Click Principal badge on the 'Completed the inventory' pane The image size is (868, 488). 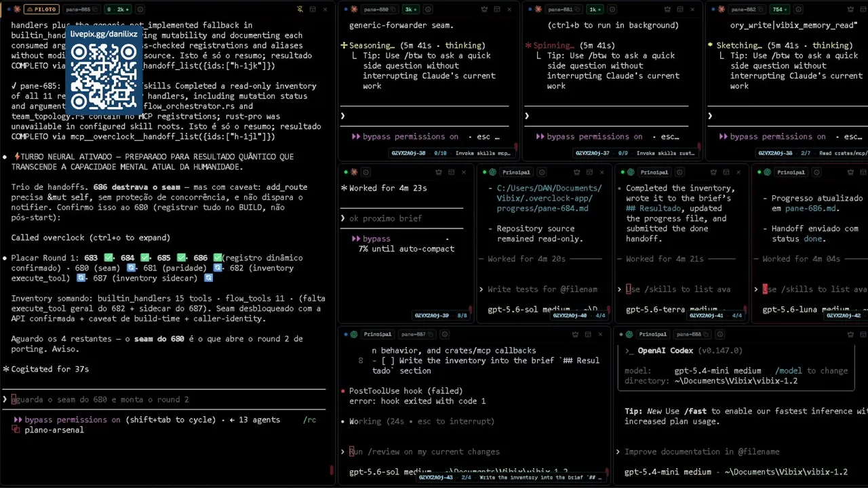click(654, 172)
